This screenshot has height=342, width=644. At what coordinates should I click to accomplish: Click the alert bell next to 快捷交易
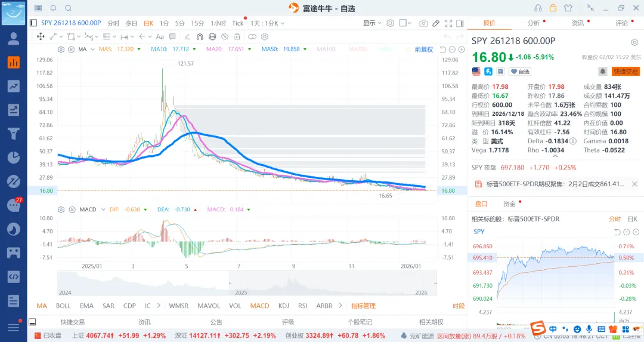coord(602,72)
